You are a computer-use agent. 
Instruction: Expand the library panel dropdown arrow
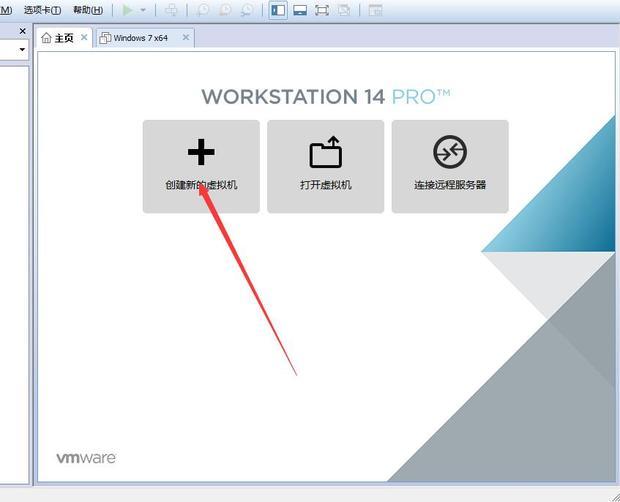point(22,49)
